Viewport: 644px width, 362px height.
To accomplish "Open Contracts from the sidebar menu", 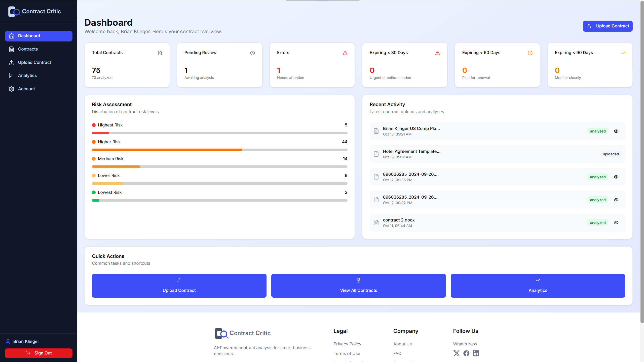I will tap(28, 49).
